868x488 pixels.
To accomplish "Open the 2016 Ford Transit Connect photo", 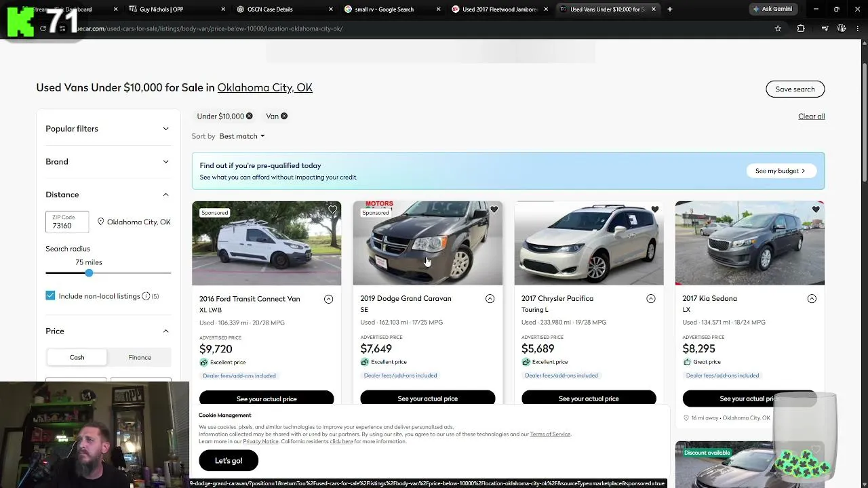I will pos(267,243).
